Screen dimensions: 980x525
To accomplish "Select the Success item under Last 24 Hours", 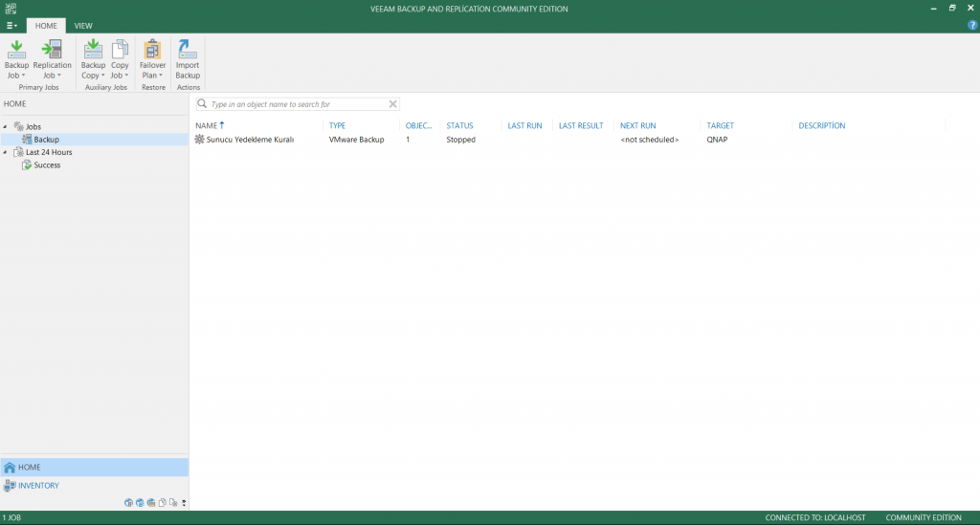I will 47,165.
